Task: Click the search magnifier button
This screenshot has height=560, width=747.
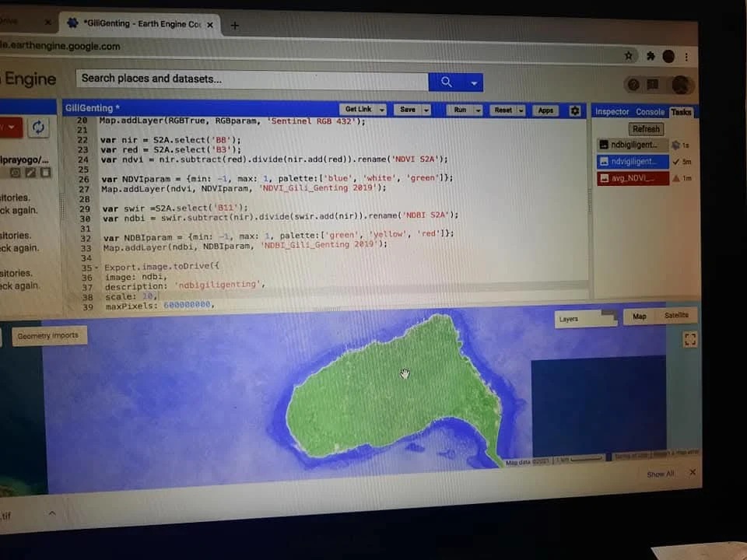Action: [x=447, y=82]
